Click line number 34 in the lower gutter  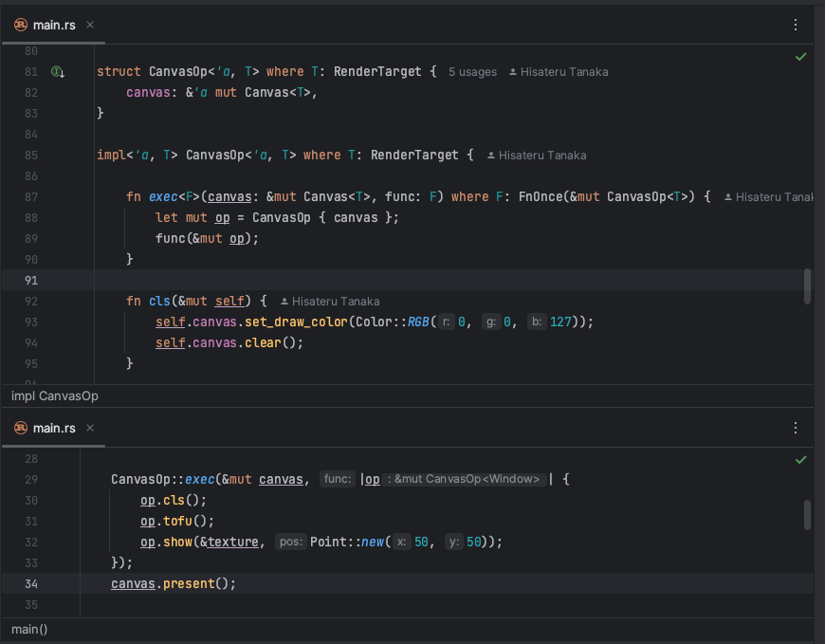[31, 584]
